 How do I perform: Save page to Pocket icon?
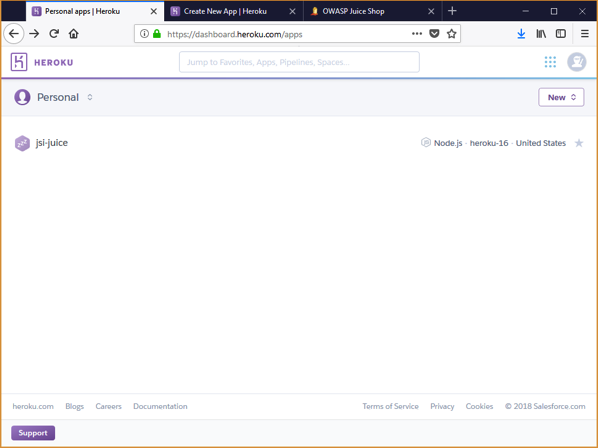point(434,34)
